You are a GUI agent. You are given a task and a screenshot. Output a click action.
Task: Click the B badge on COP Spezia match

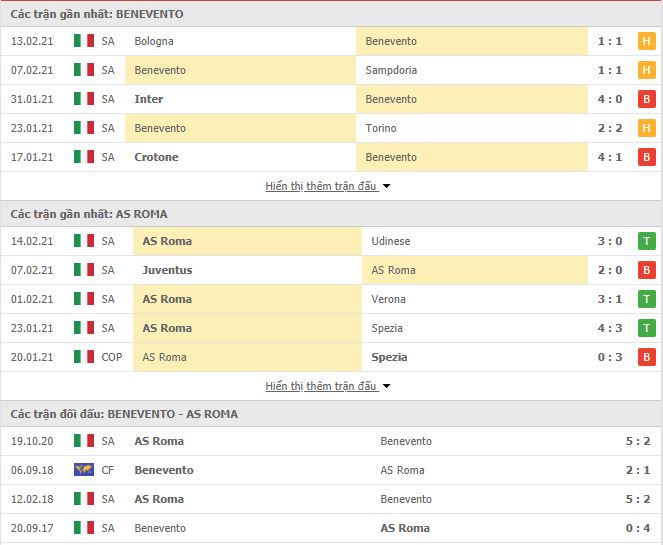[x=646, y=357]
